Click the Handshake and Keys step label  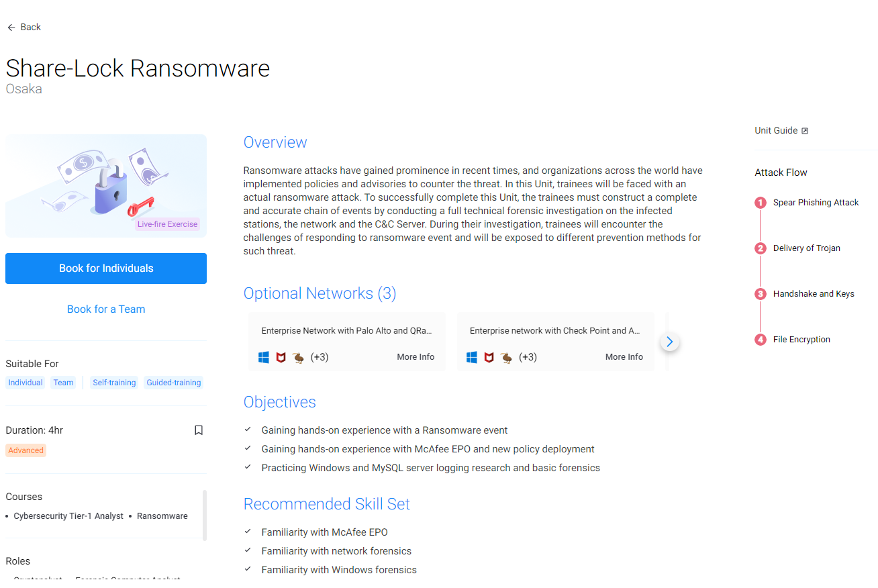click(x=814, y=294)
